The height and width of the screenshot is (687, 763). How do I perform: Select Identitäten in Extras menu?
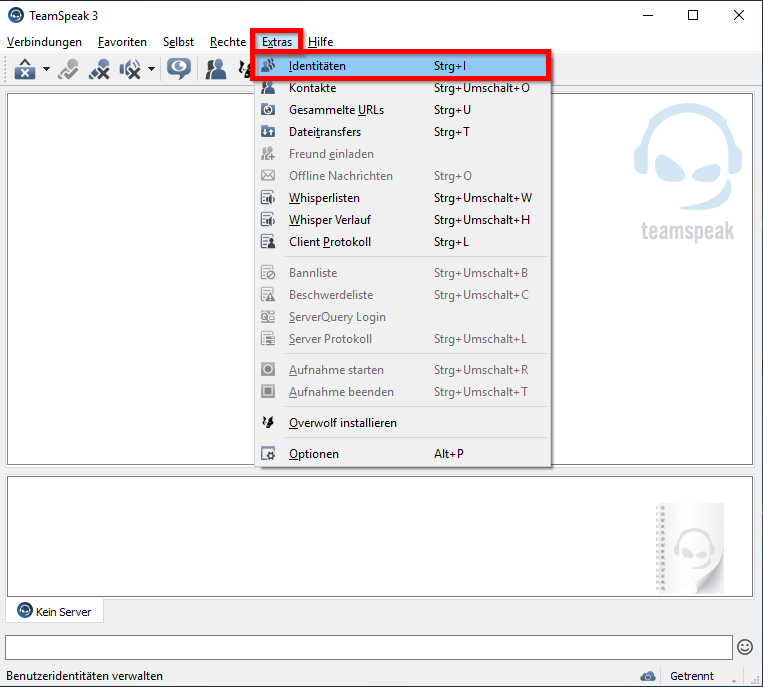point(401,66)
